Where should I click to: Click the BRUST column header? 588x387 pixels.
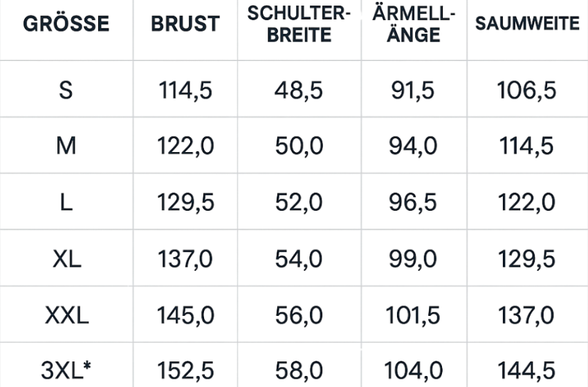coord(185,24)
